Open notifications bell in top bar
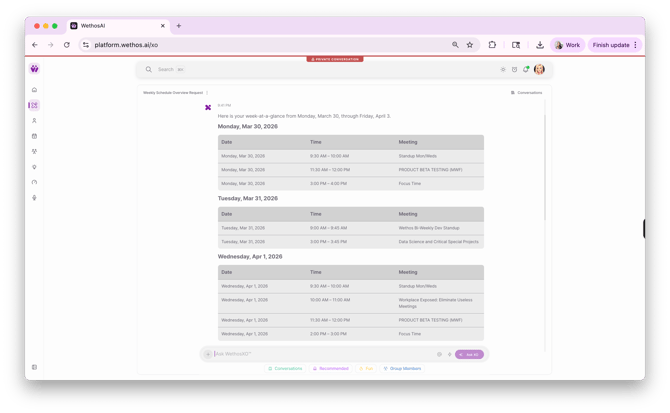The width and height of the screenshot is (670, 413). [526, 70]
